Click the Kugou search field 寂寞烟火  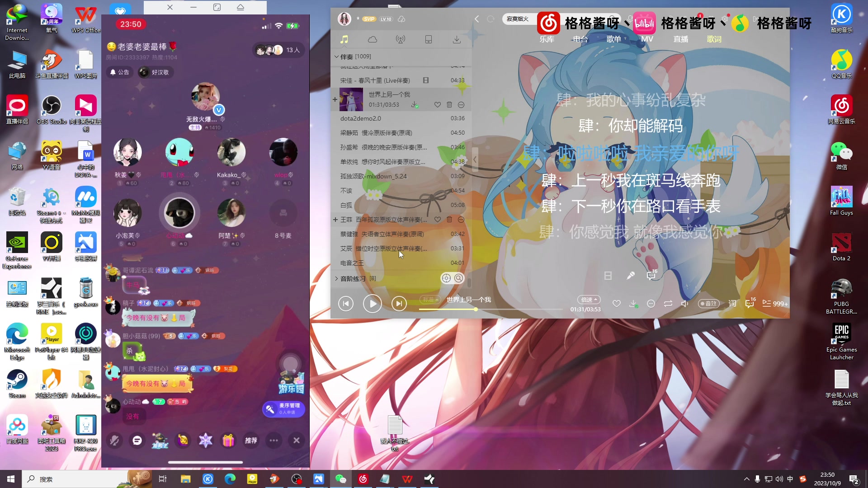(x=518, y=19)
